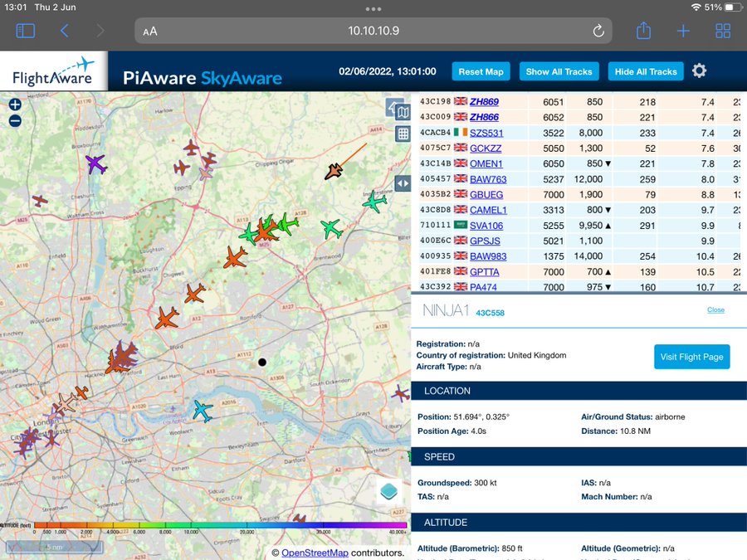Zoom out the map with minus button
Screen dimensions: 747x560
[15, 121]
